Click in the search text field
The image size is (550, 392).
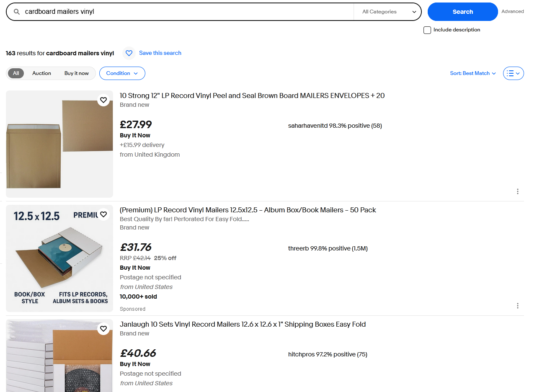[x=184, y=12]
